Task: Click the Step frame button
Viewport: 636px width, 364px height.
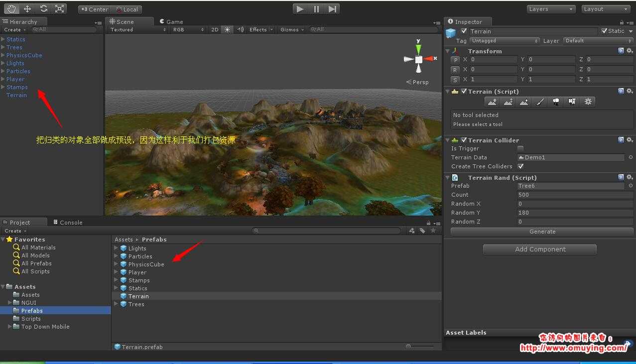Action: point(332,9)
